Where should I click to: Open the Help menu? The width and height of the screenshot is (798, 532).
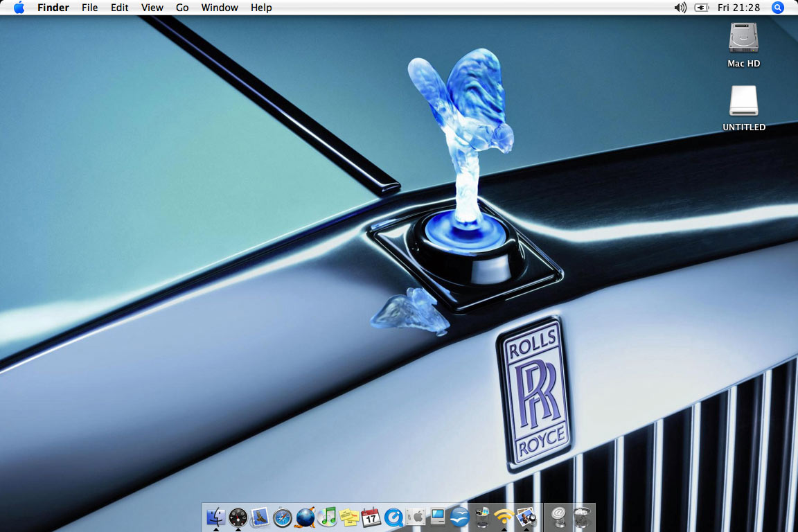click(x=261, y=8)
